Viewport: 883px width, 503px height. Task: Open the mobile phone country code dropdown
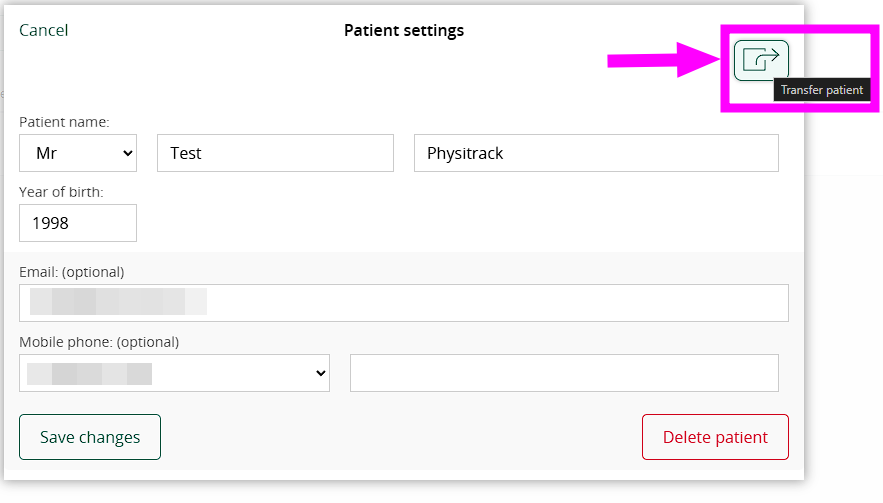pyautogui.click(x=174, y=373)
